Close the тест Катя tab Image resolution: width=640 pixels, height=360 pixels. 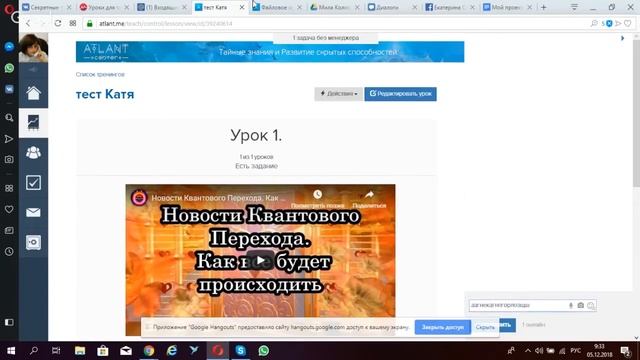[x=242, y=7]
